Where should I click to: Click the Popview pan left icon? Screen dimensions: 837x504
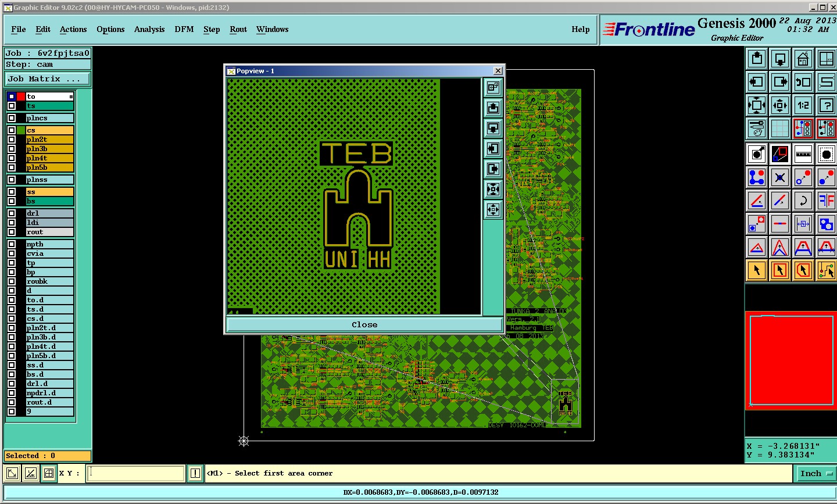pyautogui.click(x=493, y=149)
